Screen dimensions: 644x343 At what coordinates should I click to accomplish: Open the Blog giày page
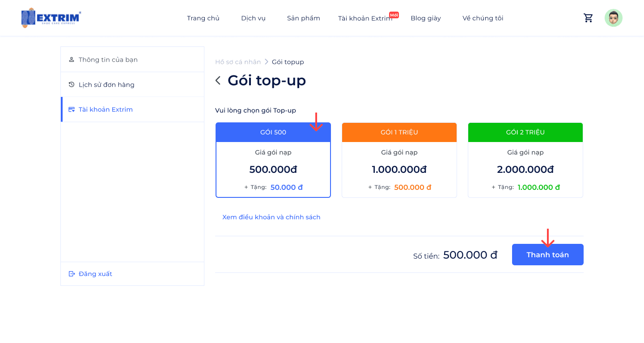tap(426, 18)
